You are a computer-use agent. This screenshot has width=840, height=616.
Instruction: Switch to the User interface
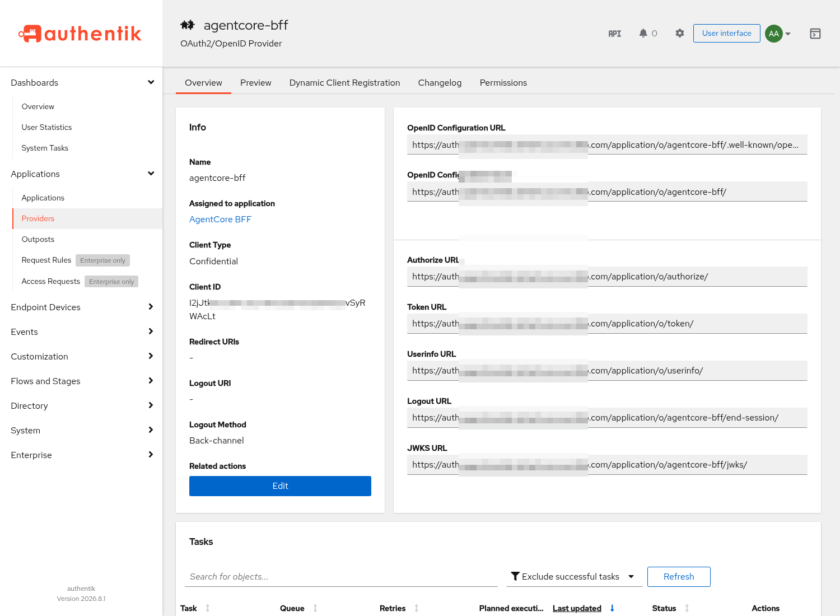pos(727,34)
